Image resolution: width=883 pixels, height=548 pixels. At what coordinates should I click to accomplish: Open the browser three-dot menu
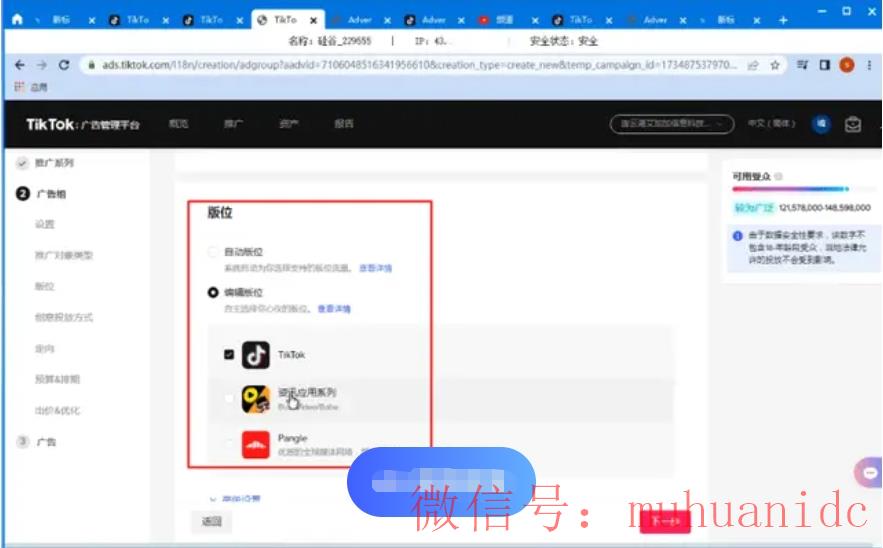[869, 65]
